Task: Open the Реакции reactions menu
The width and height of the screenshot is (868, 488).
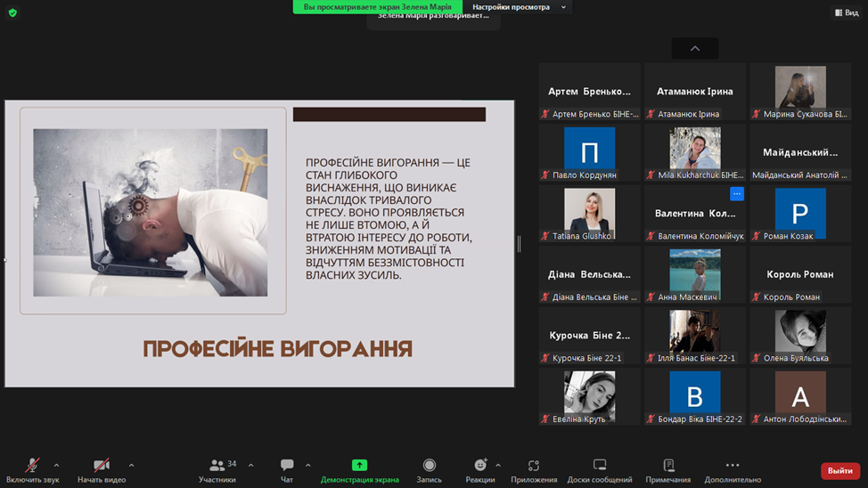Action: click(480, 469)
